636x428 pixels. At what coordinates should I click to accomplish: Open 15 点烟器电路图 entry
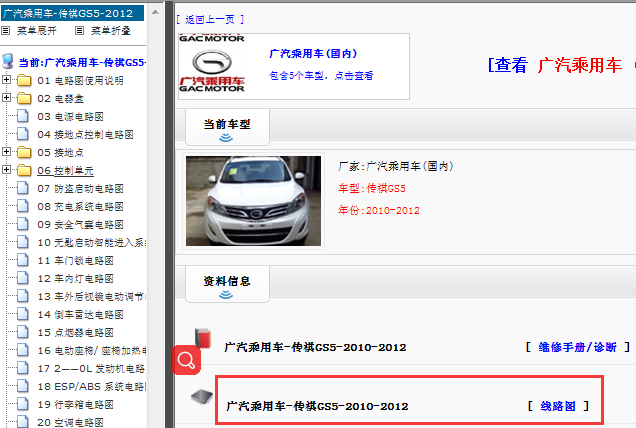tap(75, 332)
